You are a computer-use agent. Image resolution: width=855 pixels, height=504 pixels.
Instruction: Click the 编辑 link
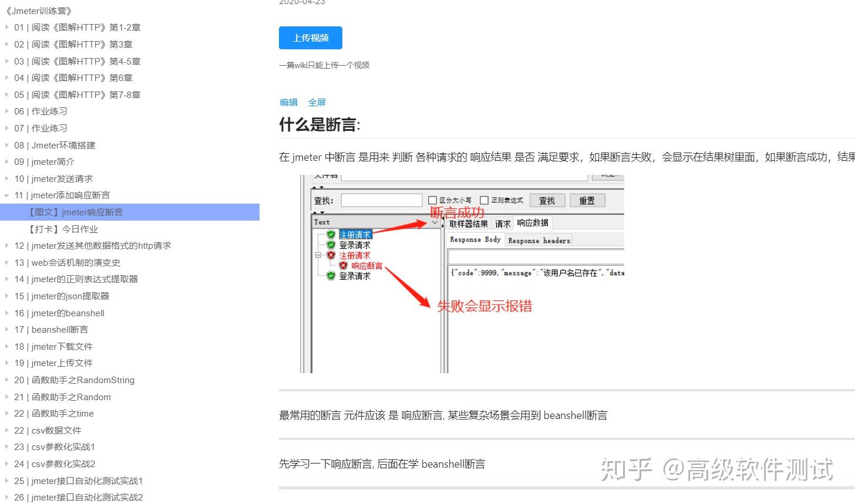coord(288,102)
